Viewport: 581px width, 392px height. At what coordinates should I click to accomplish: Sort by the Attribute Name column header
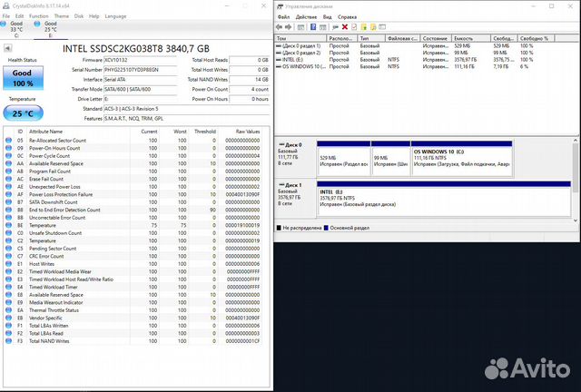click(x=79, y=132)
